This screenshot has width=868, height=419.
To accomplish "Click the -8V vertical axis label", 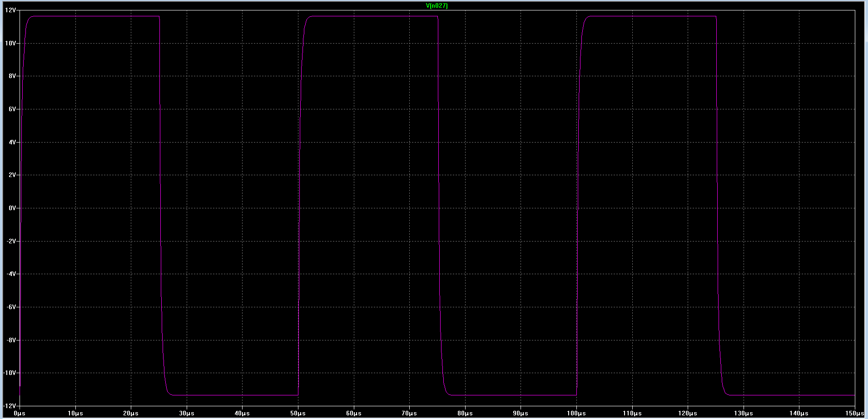I will 11,340.
